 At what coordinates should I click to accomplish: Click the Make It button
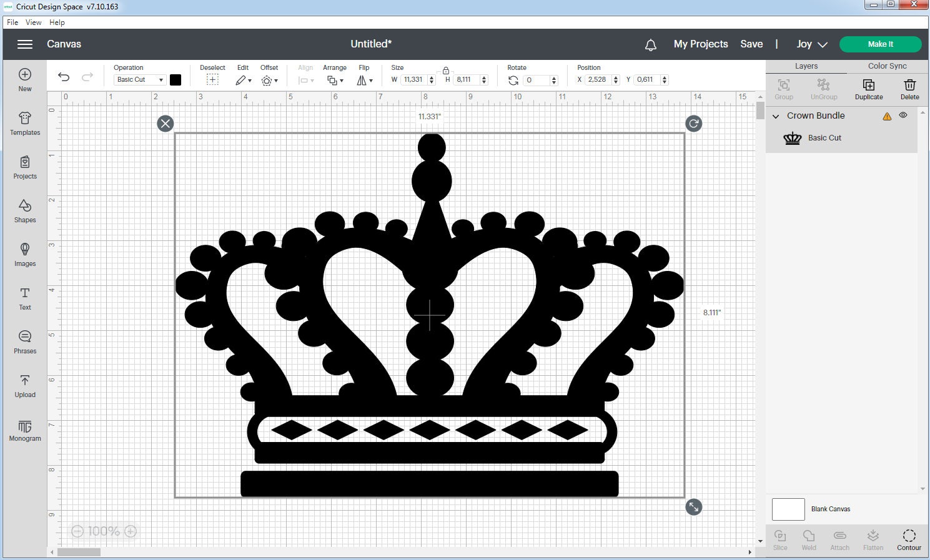click(881, 44)
